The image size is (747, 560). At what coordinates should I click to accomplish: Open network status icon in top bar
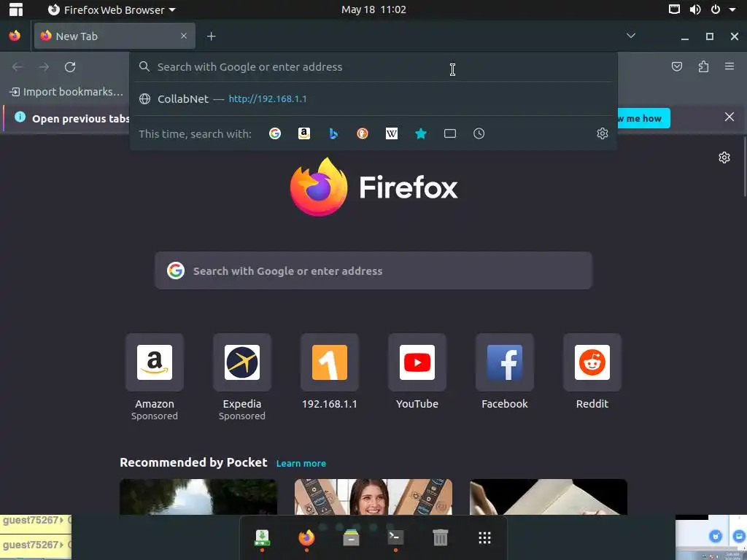(674, 9)
